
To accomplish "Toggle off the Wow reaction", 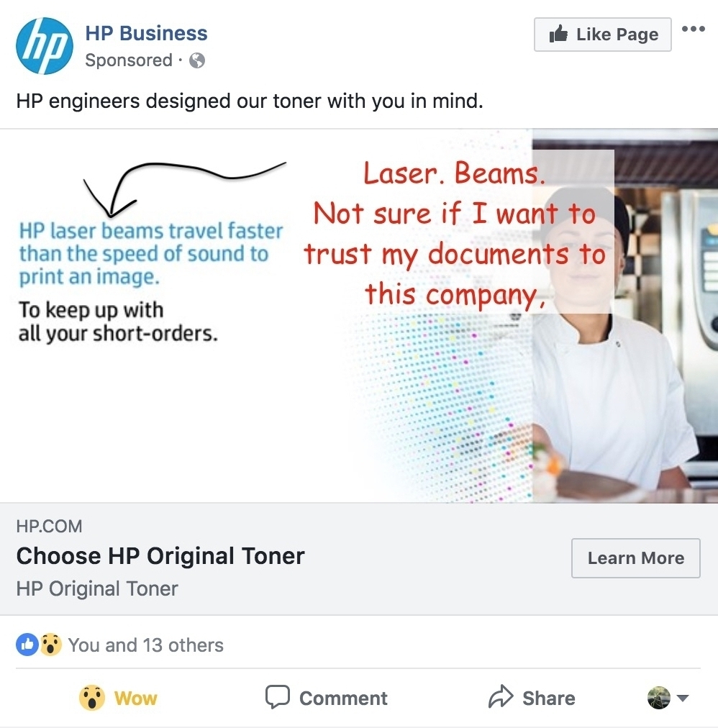I will pos(118,698).
